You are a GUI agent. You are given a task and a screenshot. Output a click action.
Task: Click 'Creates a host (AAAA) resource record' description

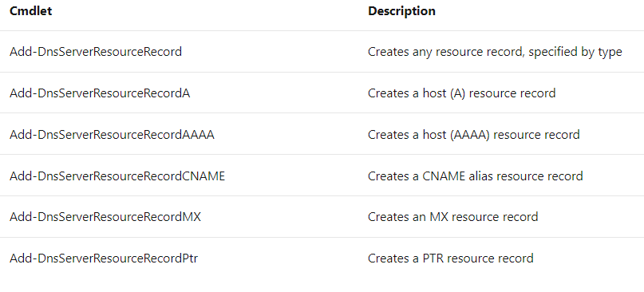pos(473,134)
